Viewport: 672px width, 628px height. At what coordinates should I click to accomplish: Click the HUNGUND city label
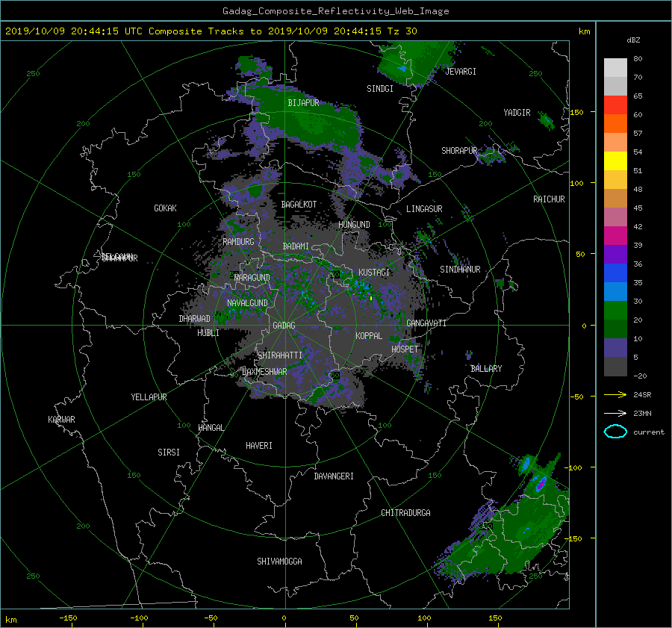click(x=354, y=225)
